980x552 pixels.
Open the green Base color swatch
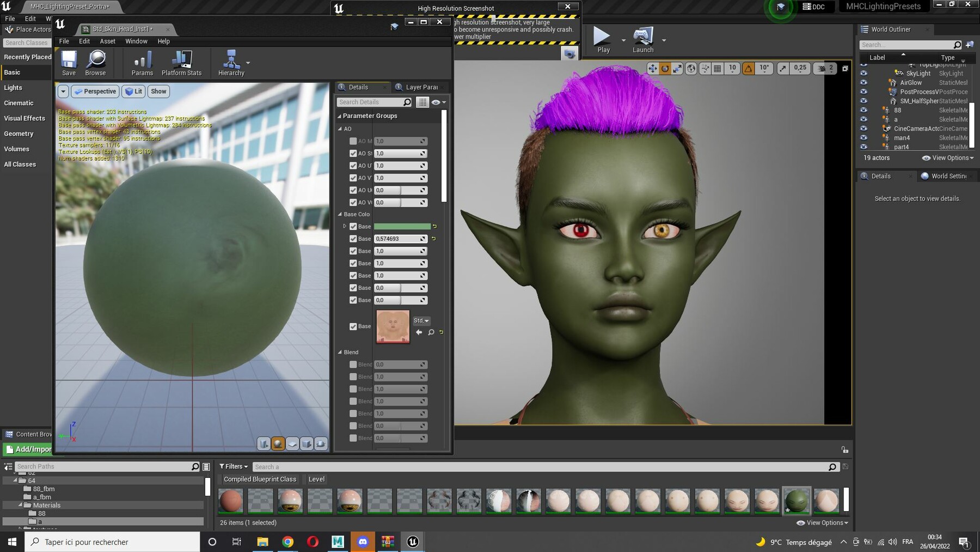402,226
